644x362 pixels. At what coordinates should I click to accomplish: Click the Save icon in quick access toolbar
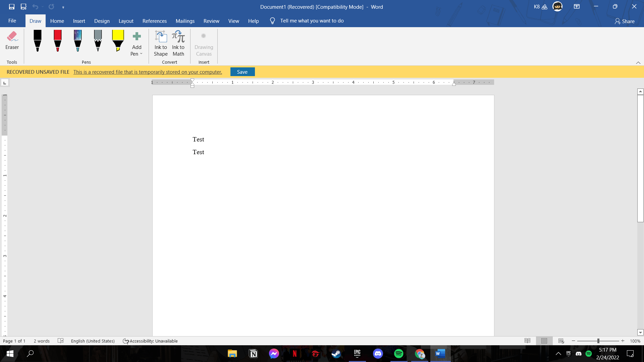[12, 7]
